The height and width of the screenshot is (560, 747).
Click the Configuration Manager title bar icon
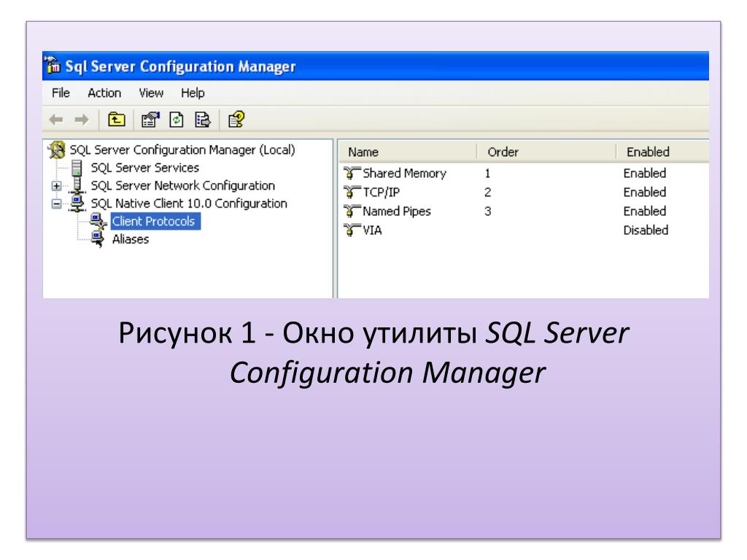(52, 65)
